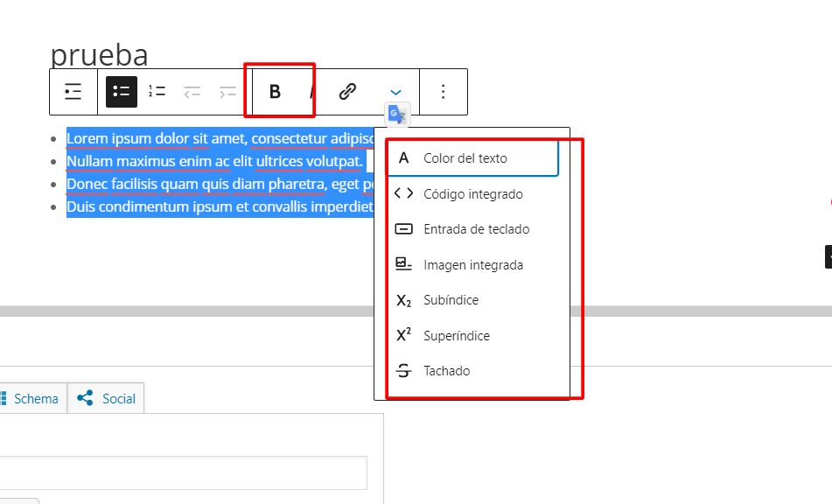Indent the list item
Screen dimensions: 832x504
click(227, 92)
